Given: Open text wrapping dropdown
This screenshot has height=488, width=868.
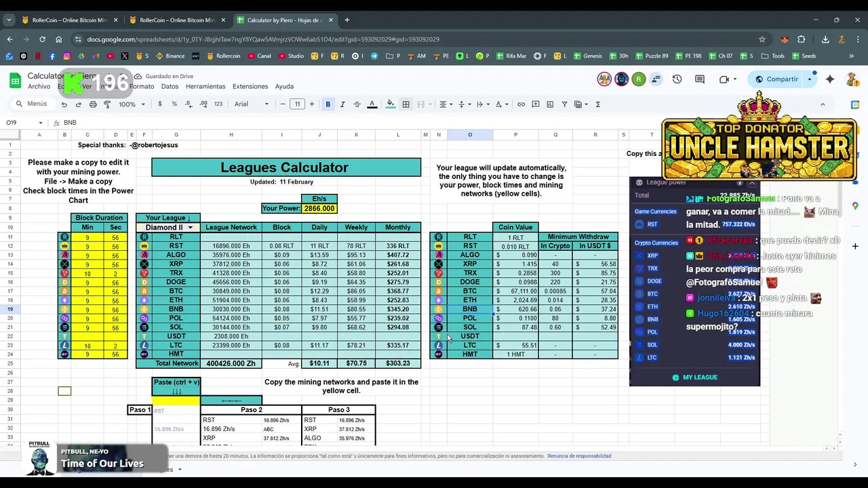Looking at the screenshot, I should 482,104.
